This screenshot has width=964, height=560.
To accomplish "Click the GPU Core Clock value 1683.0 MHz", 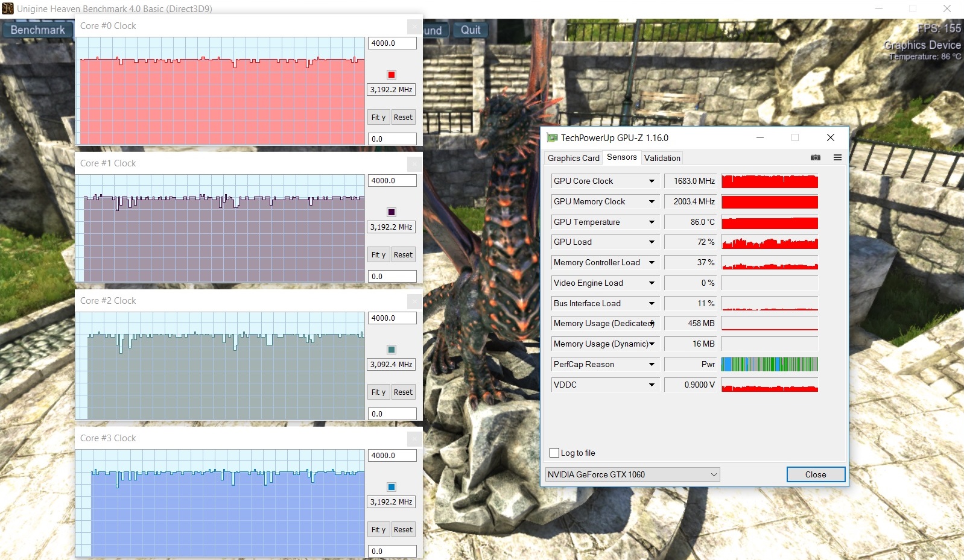I will coord(691,181).
